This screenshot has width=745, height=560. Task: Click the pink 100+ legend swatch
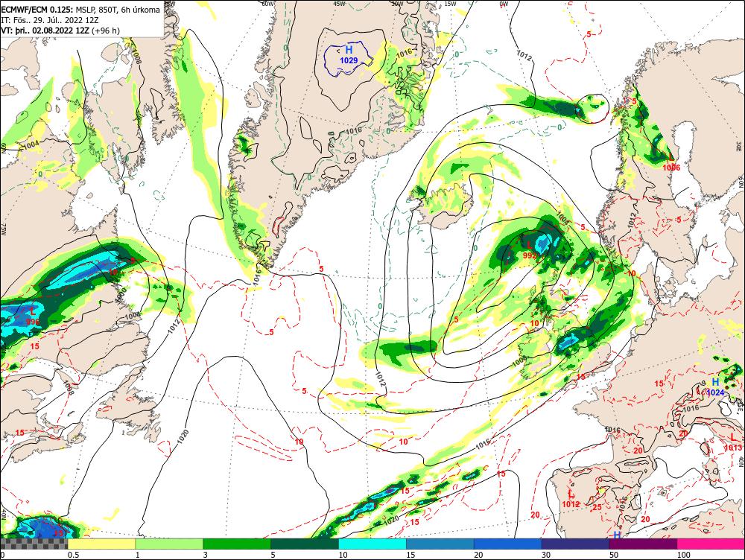click(711, 544)
